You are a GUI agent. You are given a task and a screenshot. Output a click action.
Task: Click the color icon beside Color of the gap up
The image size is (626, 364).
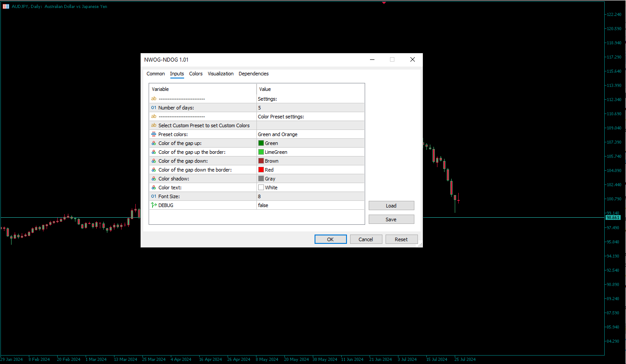click(x=154, y=143)
